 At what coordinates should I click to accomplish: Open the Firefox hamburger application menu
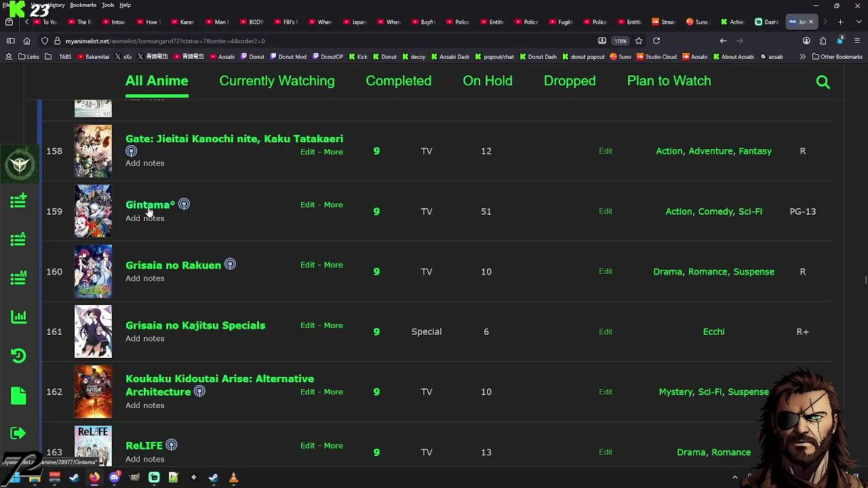857,41
